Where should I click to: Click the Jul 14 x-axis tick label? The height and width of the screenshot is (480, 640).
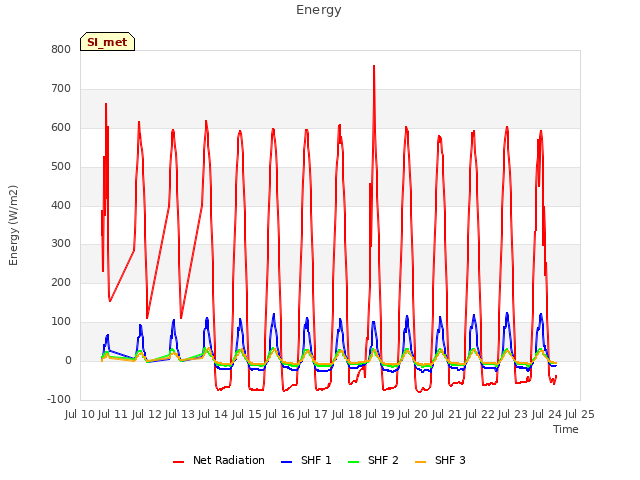pos(213,415)
